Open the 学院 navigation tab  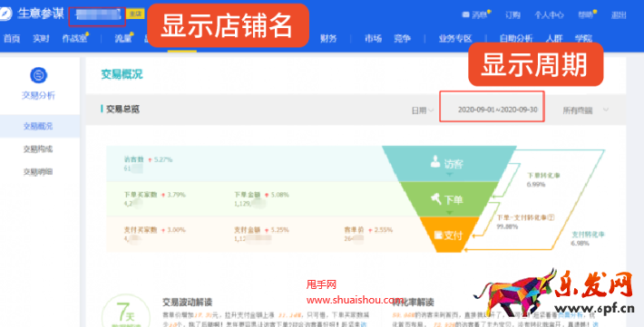583,39
